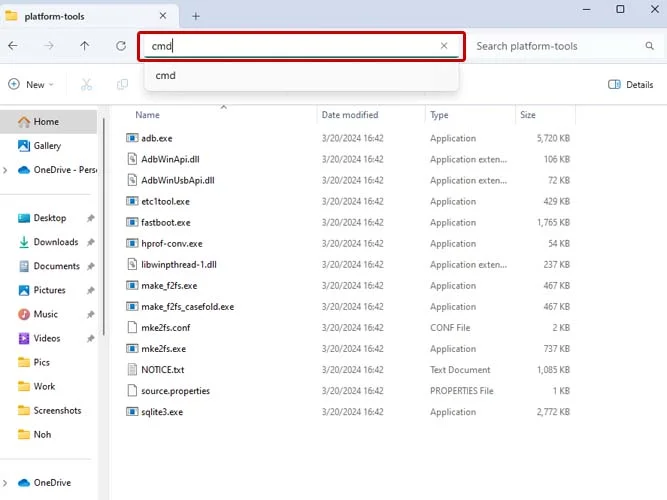Image resolution: width=667 pixels, height=500 pixels.
Task: Open Home in the sidebar
Action: tap(46, 122)
